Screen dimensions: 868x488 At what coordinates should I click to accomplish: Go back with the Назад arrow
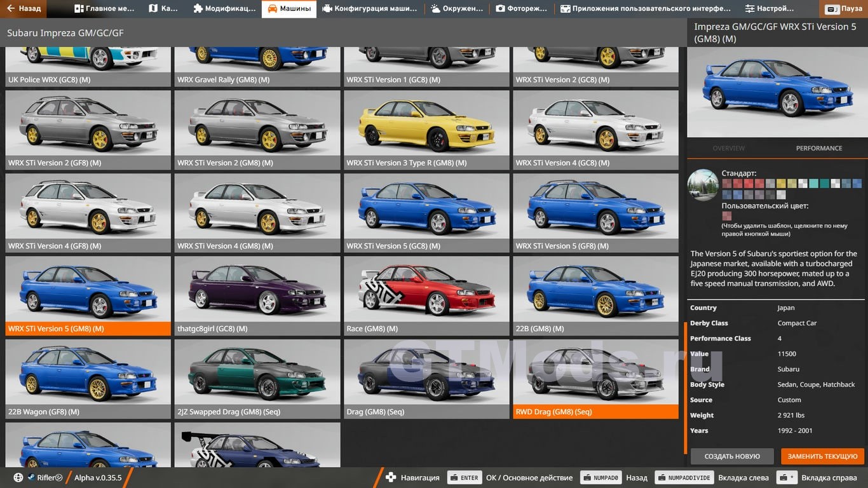(24, 9)
